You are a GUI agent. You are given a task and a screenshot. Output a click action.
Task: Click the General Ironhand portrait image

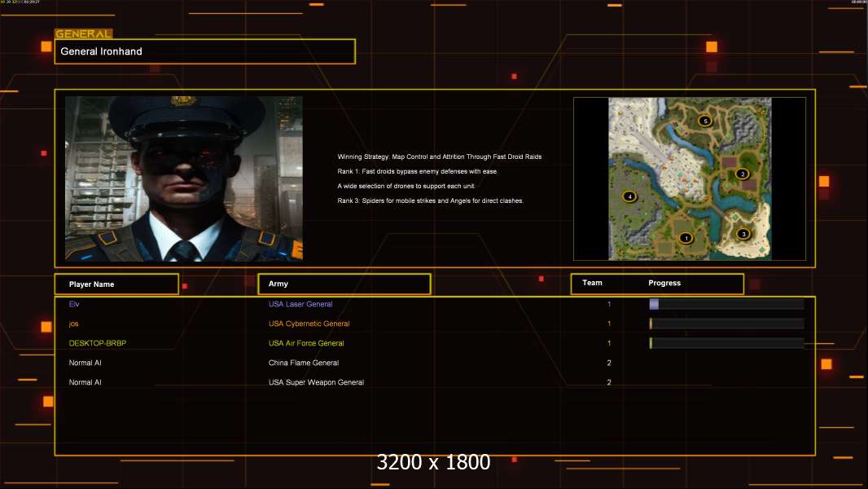point(184,178)
